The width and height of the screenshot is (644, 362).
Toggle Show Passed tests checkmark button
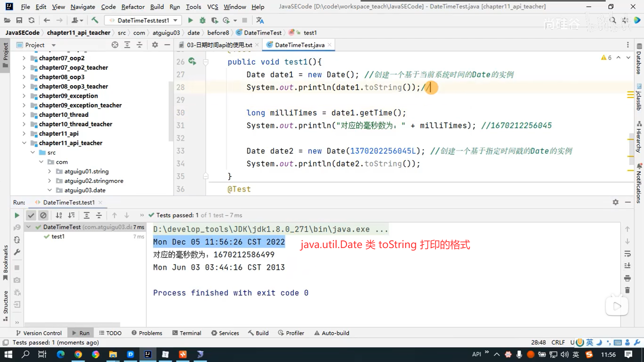point(31,215)
